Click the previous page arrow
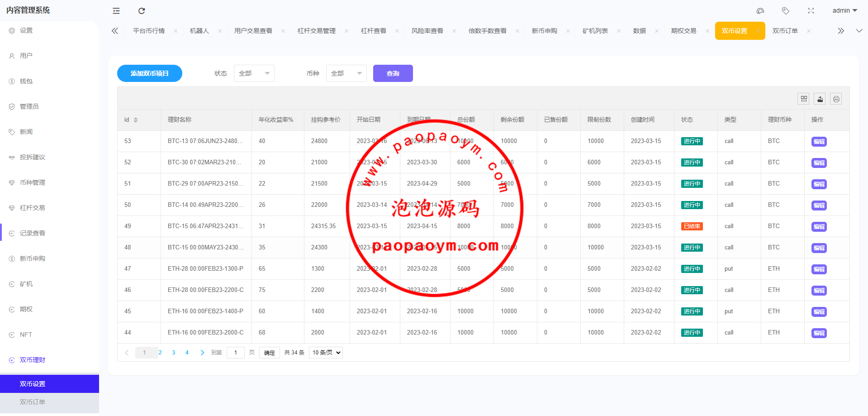The height and width of the screenshot is (416, 868). pos(127,353)
